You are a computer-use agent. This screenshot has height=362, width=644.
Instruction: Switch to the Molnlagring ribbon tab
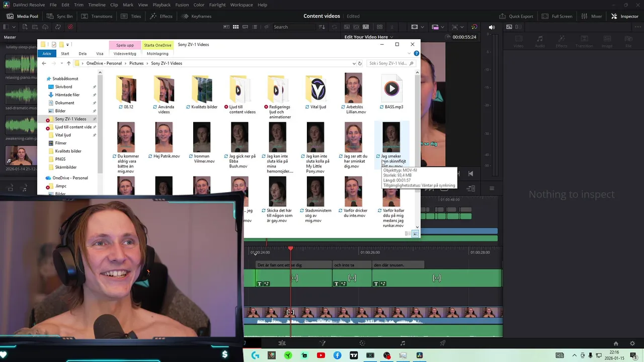click(157, 53)
